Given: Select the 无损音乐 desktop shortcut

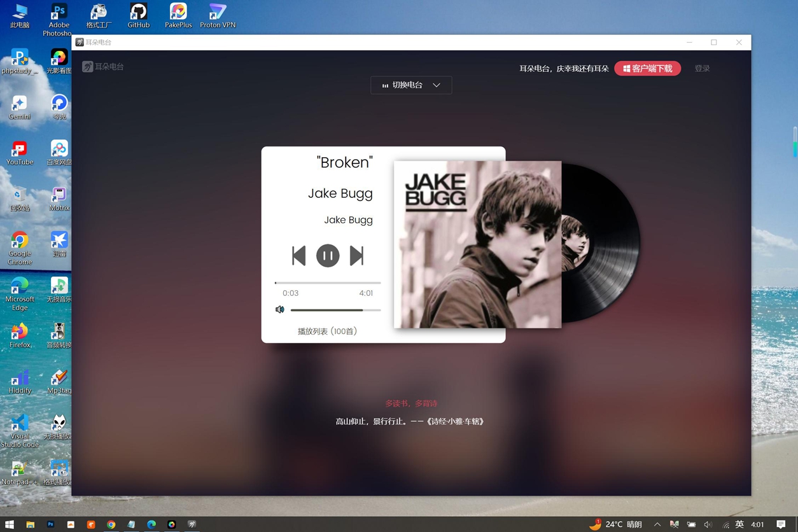Looking at the screenshot, I should [59, 290].
